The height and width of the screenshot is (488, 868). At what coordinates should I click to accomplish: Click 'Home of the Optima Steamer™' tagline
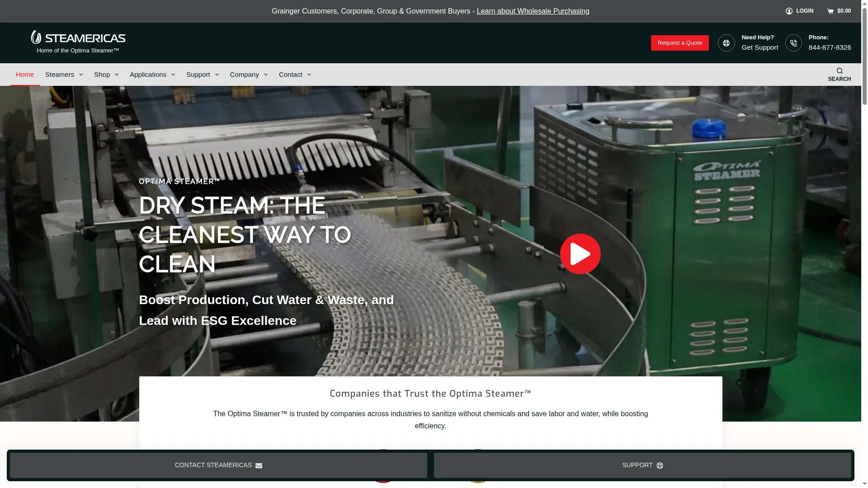78,51
